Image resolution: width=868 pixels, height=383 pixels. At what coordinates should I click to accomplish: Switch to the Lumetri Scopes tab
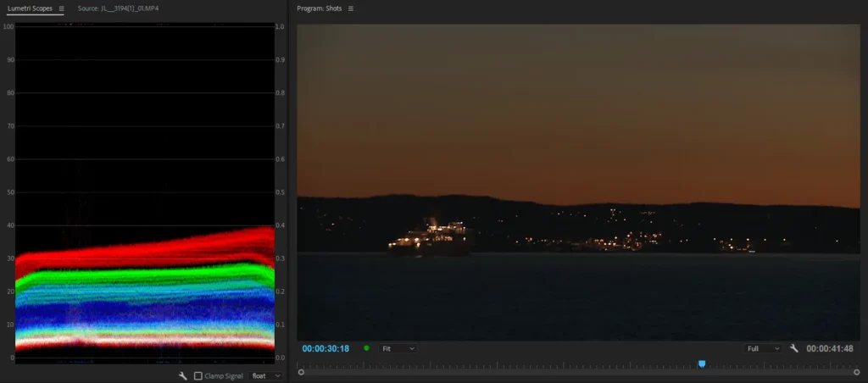(x=30, y=8)
